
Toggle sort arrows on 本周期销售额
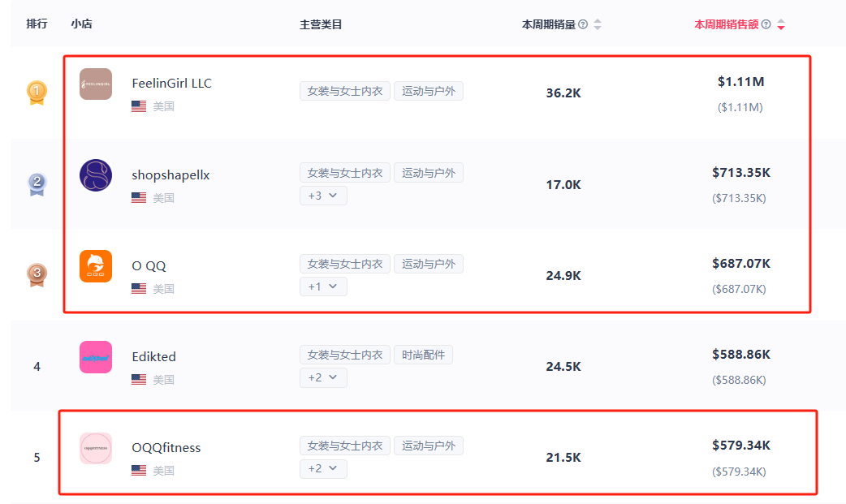(781, 24)
